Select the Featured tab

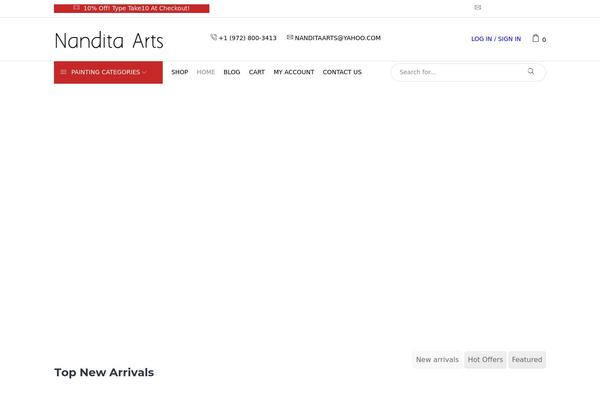pos(527,360)
